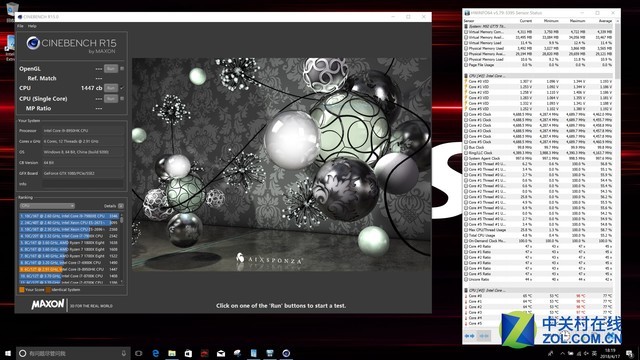This screenshot has width=640, height=360.
Task: Click the MAXON logo at bottom
Action: (x=48, y=304)
